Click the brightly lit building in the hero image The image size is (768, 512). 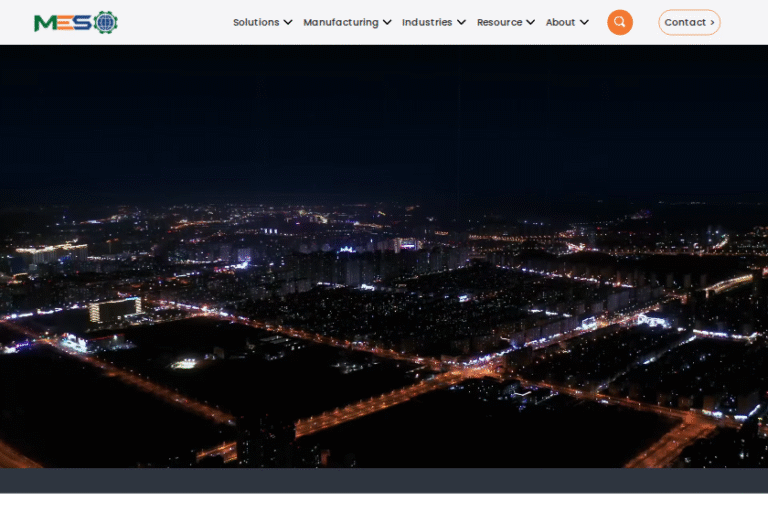(114, 310)
